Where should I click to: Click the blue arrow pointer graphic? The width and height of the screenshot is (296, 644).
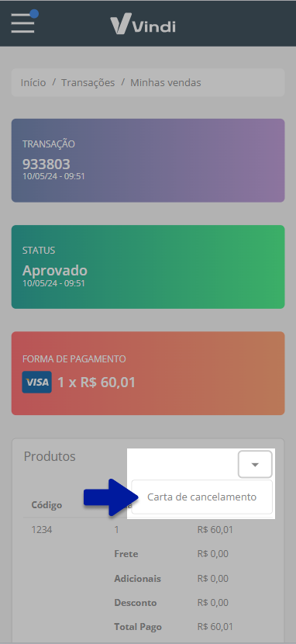point(108,497)
